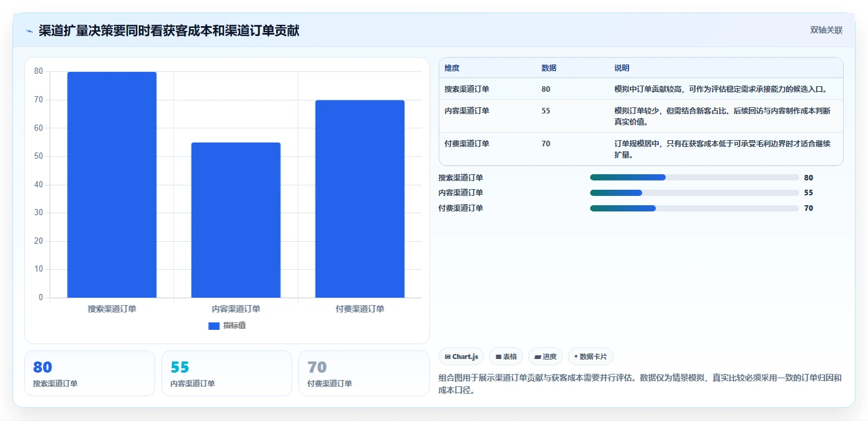The width and height of the screenshot is (868, 421).
Task: Click the 付费渠道订单 progress bar at 70
Action: tap(694, 208)
